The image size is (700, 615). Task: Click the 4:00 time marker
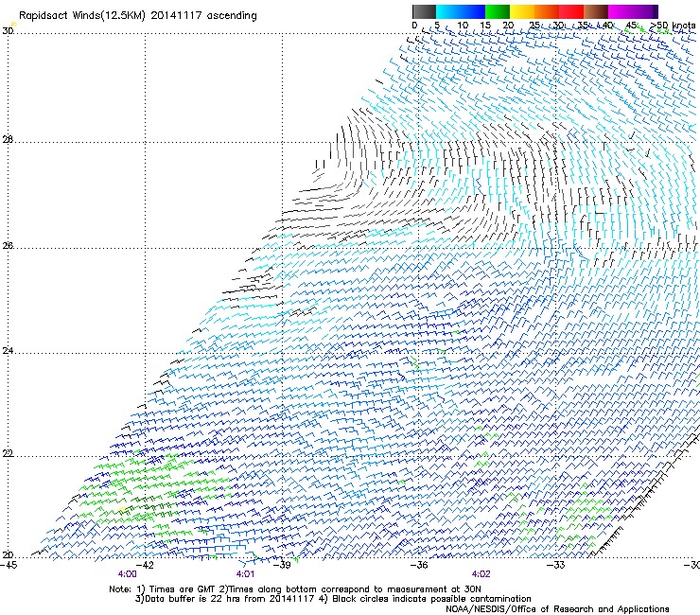pyautogui.click(x=128, y=574)
